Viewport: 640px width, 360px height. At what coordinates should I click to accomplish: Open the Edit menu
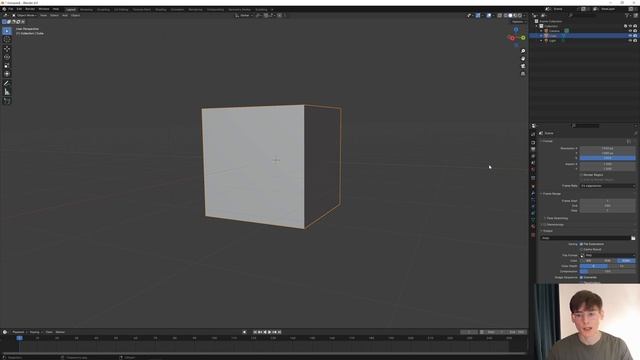click(19, 9)
